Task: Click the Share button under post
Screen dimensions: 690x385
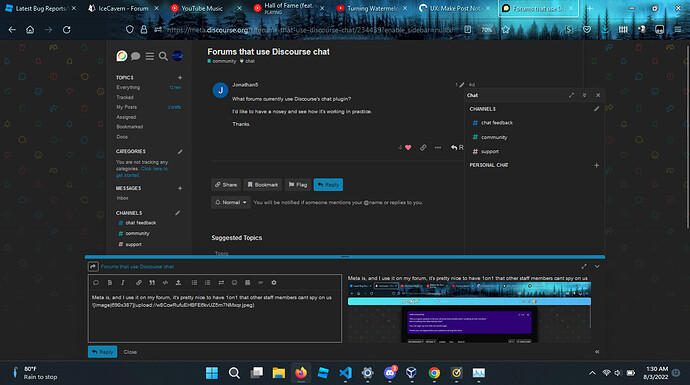Action: (x=226, y=185)
